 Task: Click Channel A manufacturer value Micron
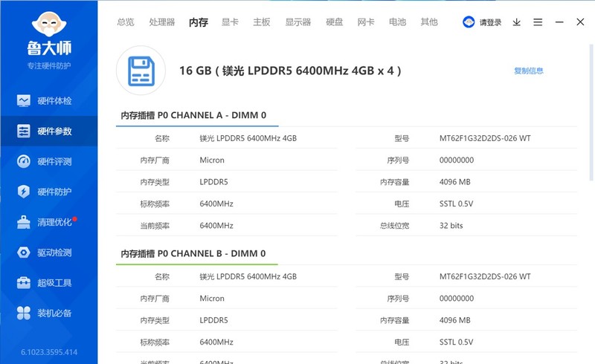[x=212, y=160]
